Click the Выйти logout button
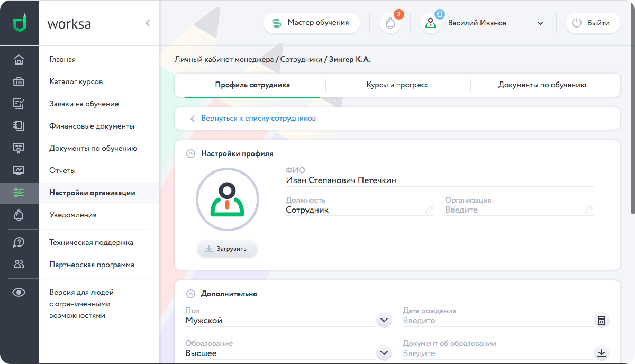The height and width of the screenshot is (364, 635). tap(593, 23)
